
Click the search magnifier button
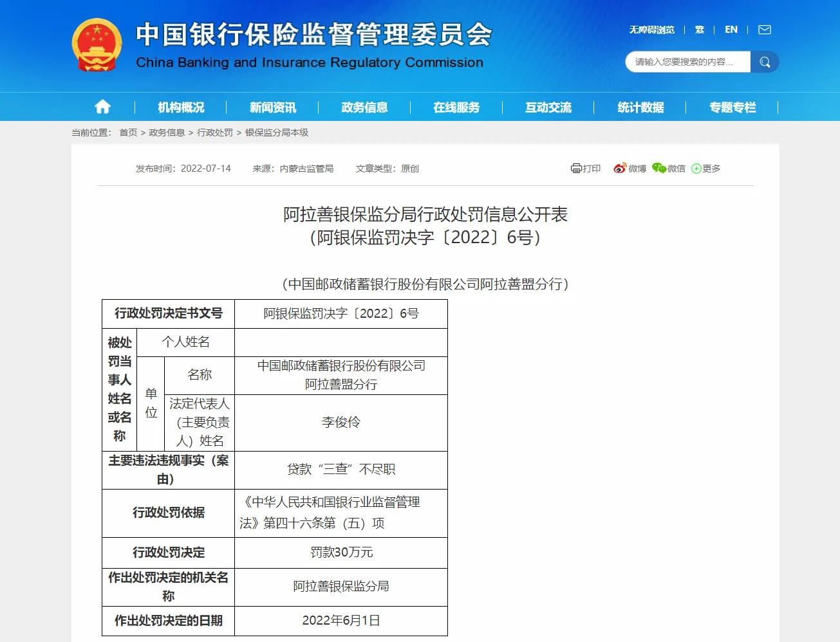765,62
